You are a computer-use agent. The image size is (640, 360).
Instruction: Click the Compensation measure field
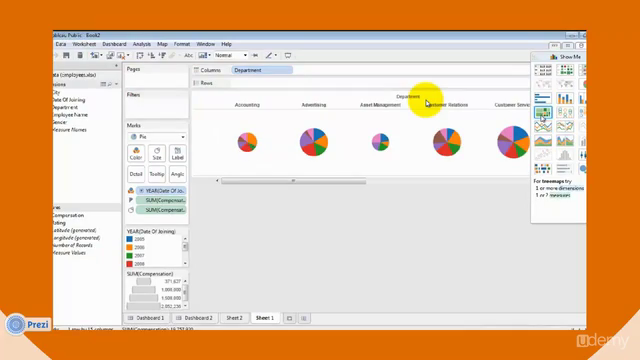coord(69,215)
